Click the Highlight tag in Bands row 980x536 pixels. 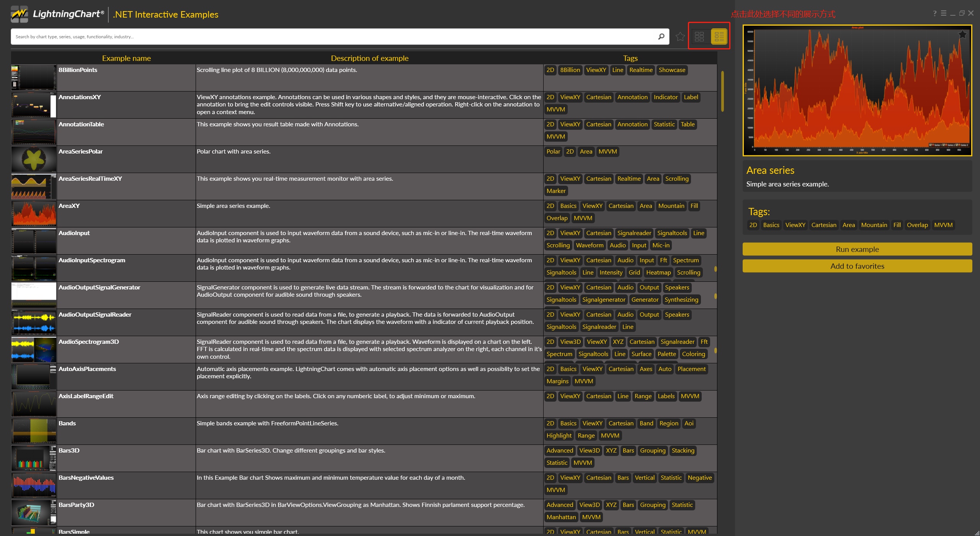click(x=559, y=436)
